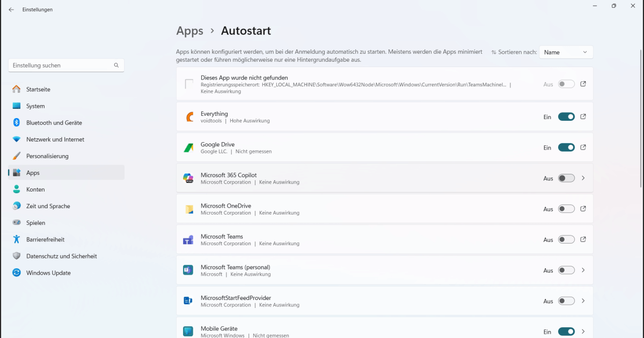Go to Datenschutz und Sicherheit

pyautogui.click(x=67, y=256)
